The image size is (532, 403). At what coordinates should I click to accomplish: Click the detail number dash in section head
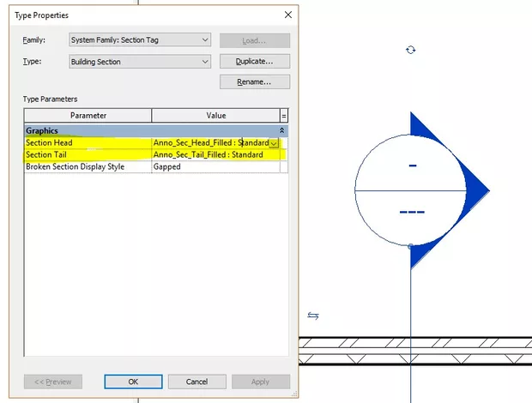click(413, 165)
